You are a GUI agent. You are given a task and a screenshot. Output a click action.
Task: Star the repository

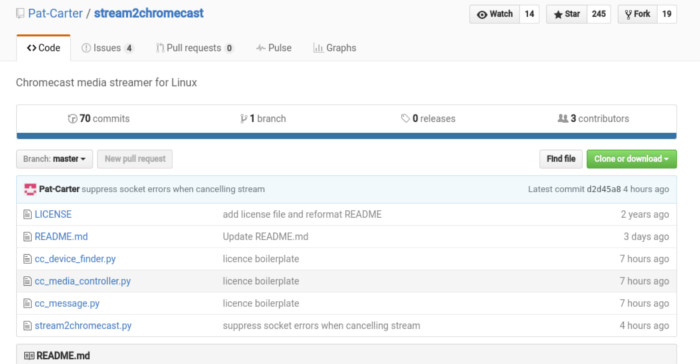coord(567,14)
